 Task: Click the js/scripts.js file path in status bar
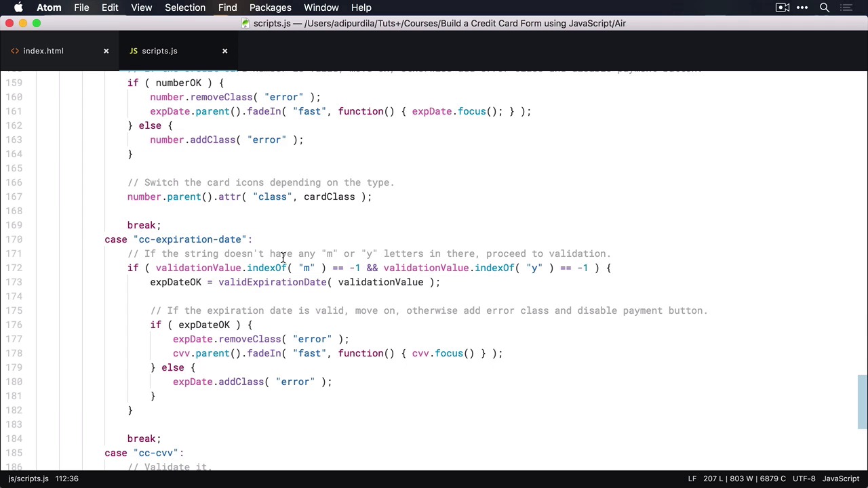click(28, 479)
